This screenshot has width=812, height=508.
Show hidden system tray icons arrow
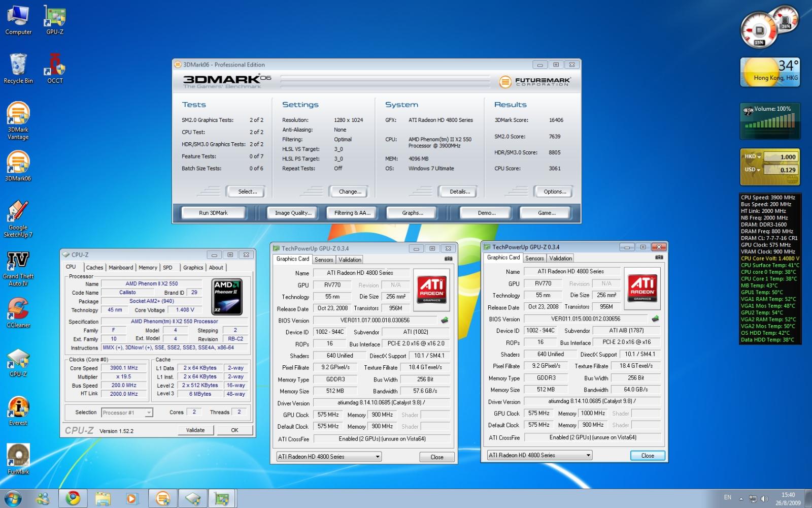(741, 499)
